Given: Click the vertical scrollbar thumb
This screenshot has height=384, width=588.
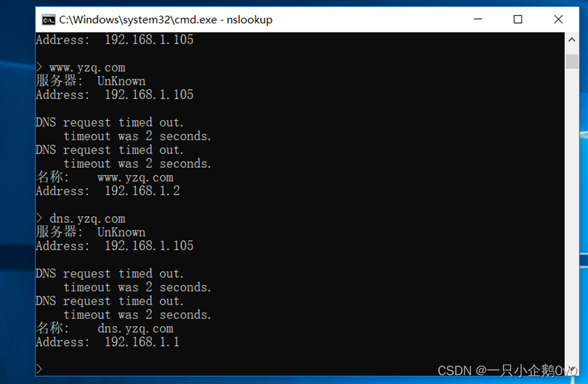Looking at the screenshot, I should click(x=572, y=61).
